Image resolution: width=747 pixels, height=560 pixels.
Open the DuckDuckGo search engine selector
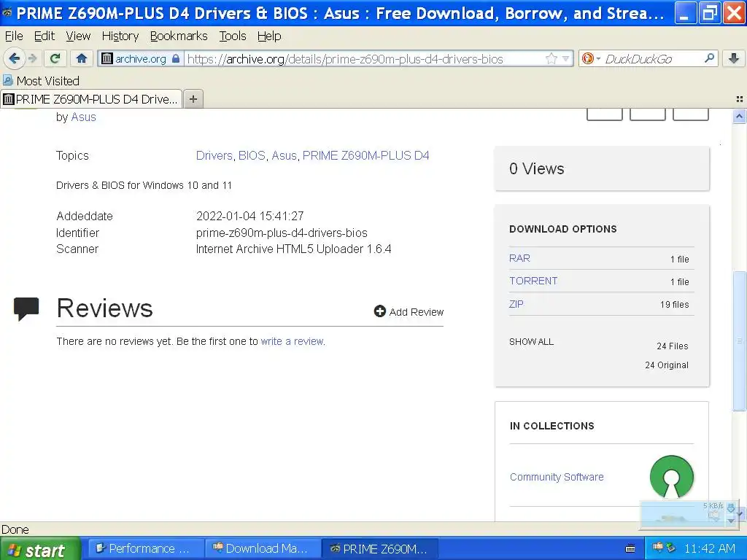[x=591, y=58]
